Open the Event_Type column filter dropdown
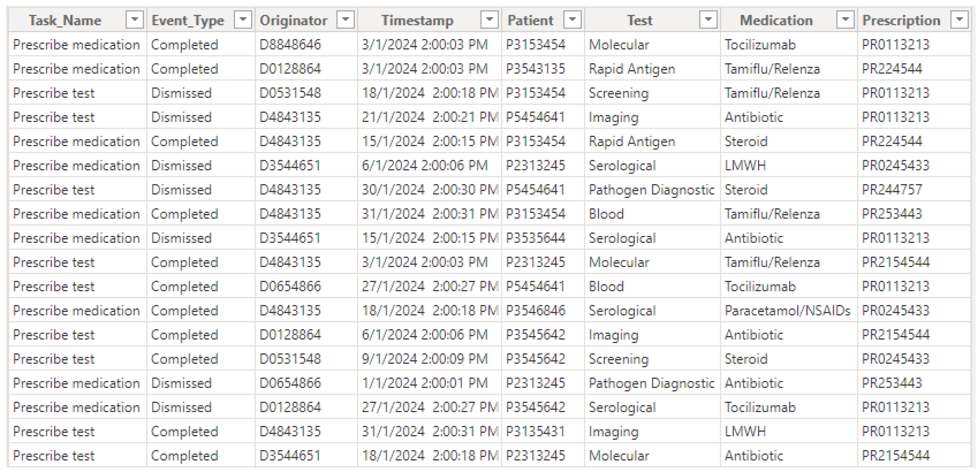 (x=243, y=19)
